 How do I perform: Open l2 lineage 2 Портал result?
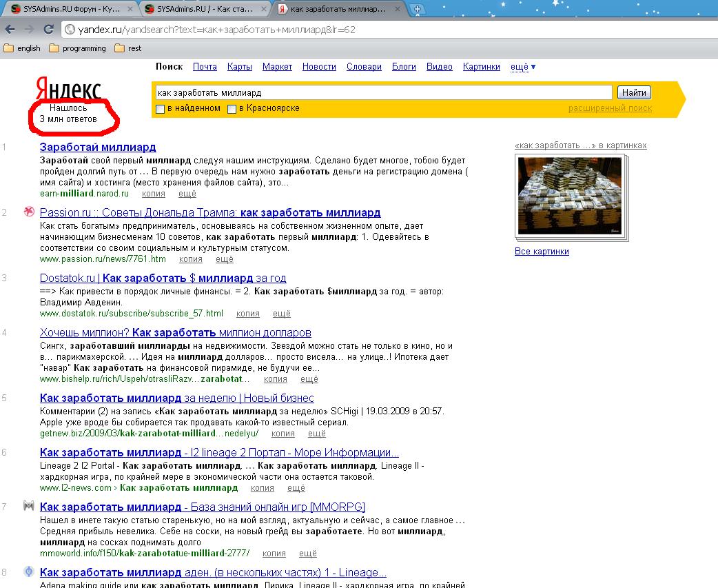coord(219,452)
